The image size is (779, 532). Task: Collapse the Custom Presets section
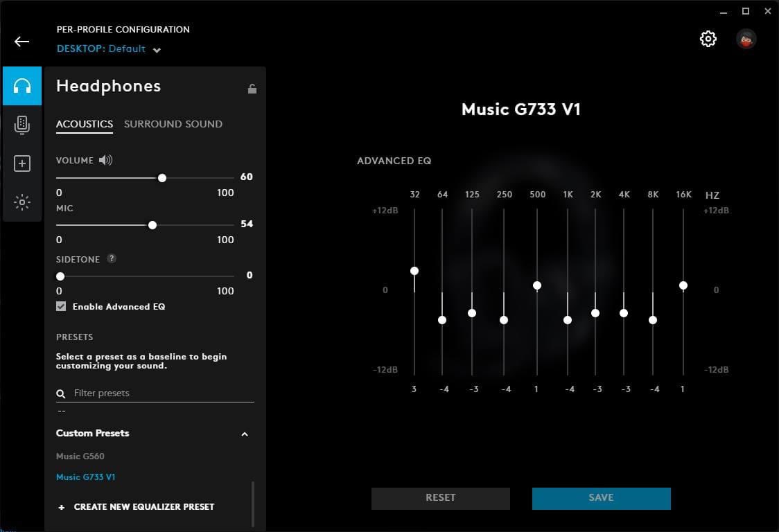(x=244, y=434)
